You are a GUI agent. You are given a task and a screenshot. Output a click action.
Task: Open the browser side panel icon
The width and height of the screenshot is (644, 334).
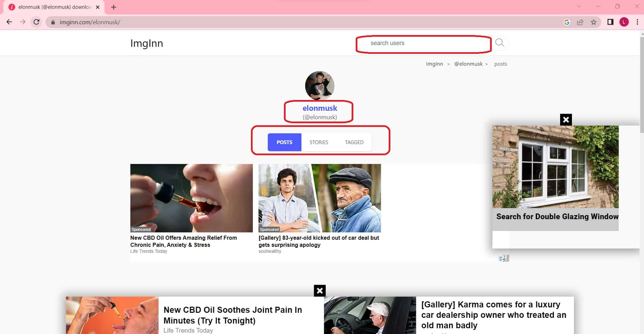(x=610, y=22)
